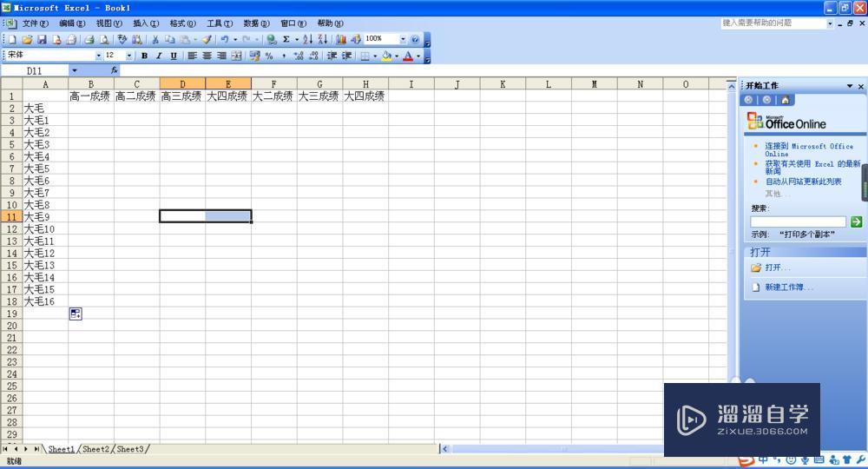Apply percent style format

[x=269, y=56]
